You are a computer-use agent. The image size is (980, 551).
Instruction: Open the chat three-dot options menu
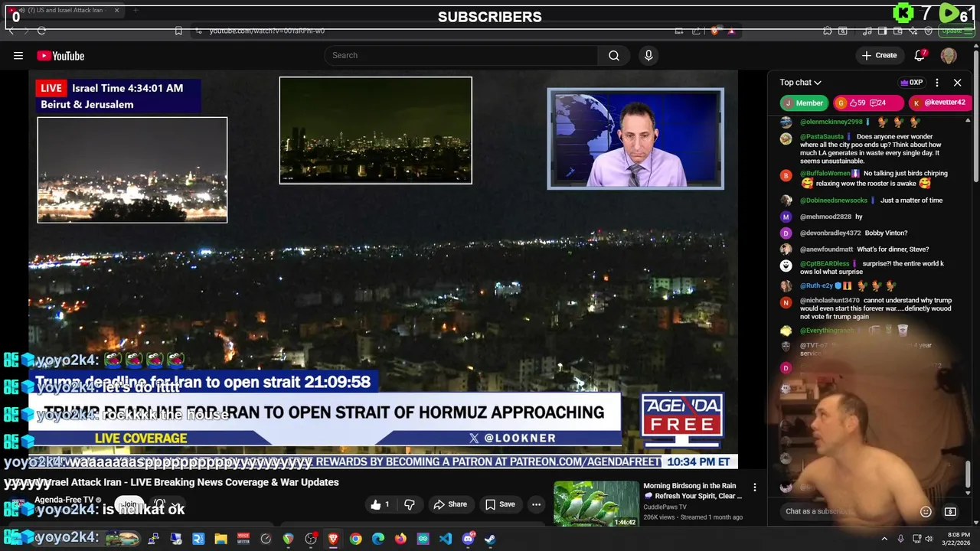click(x=937, y=82)
